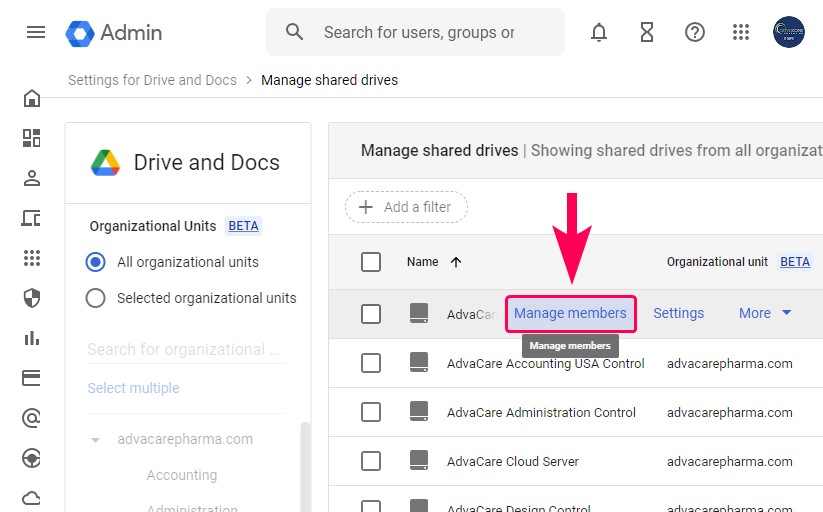Click the organizational units panel scrollbar
The height and width of the screenshot is (512, 823).
point(304,466)
